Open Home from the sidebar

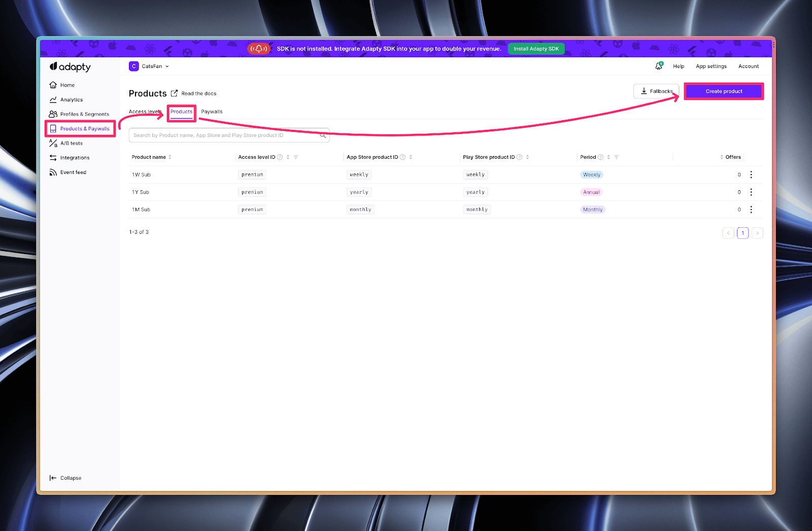click(67, 85)
